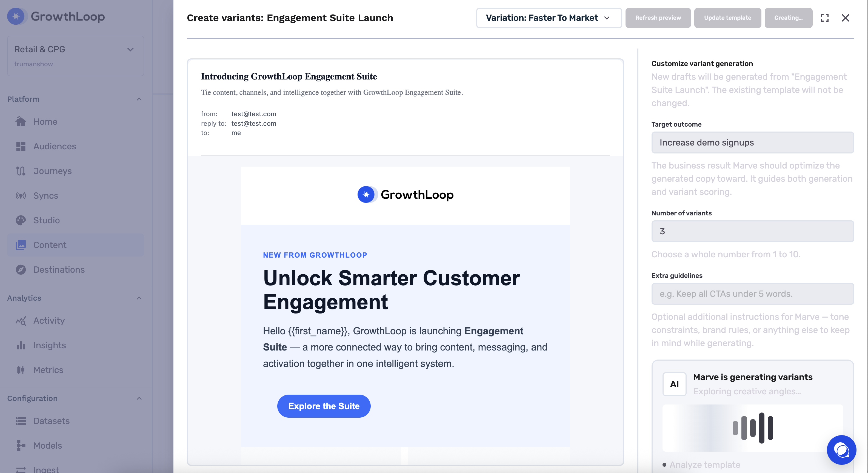Click the 'Analyze template' step
Image resolution: width=868 pixels, height=473 pixels.
705,465
